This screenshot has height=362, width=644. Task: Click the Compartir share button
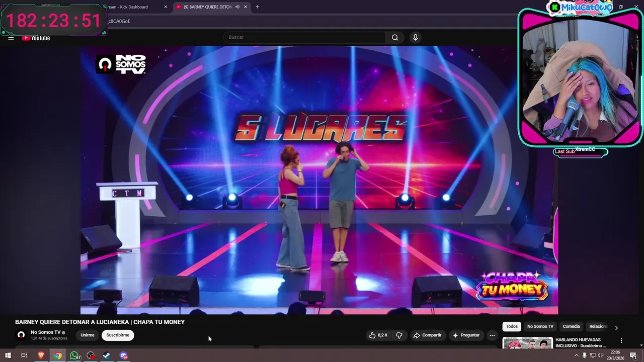point(428,335)
